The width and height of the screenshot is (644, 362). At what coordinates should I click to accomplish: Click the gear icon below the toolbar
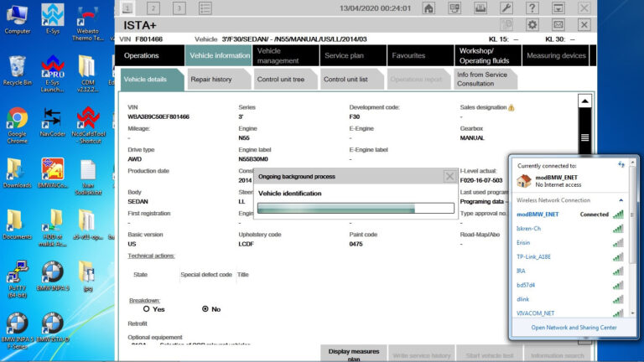click(532, 25)
